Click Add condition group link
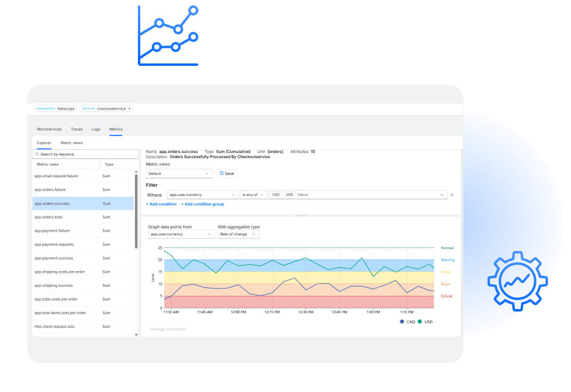The width and height of the screenshot is (571, 392). (203, 204)
